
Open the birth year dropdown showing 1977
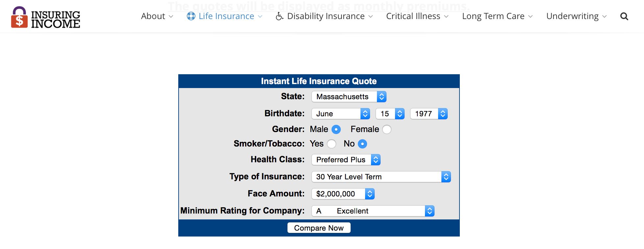pyautogui.click(x=429, y=114)
